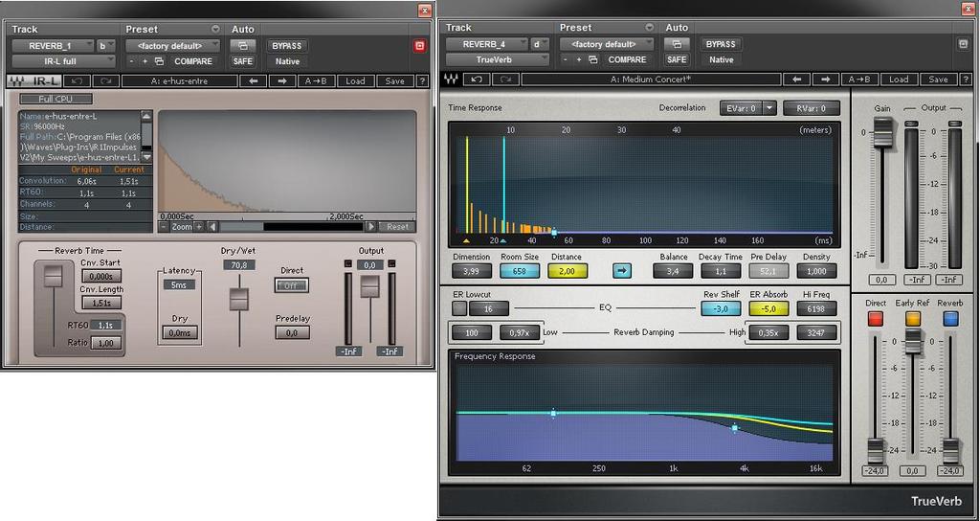The height and width of the screenshot is (521, 980).
Task: Click TrueVerb Gain fader handle
Action: (882, 132)
